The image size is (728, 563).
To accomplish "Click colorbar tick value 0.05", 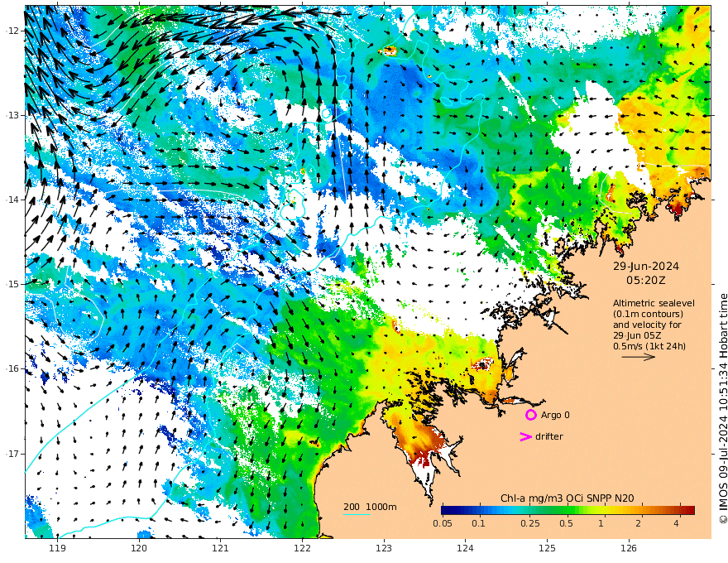I will tap(443, 523).
